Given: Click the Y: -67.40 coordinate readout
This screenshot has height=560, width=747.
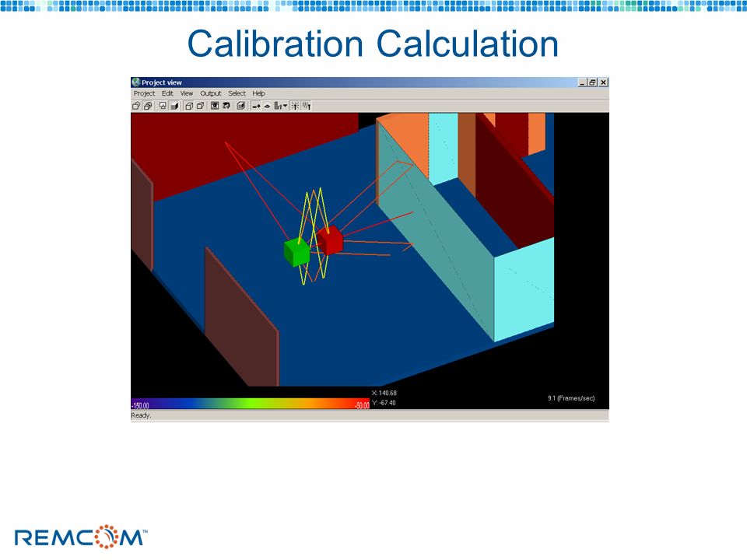Looking at the screenshot, I should pyautogui.click(x=384, y=403).
